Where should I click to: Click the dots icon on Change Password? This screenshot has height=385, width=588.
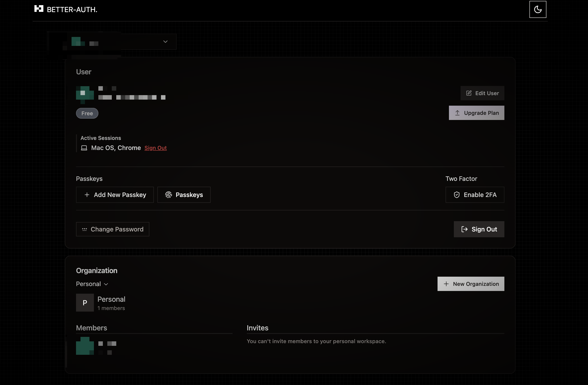(85, 229)
